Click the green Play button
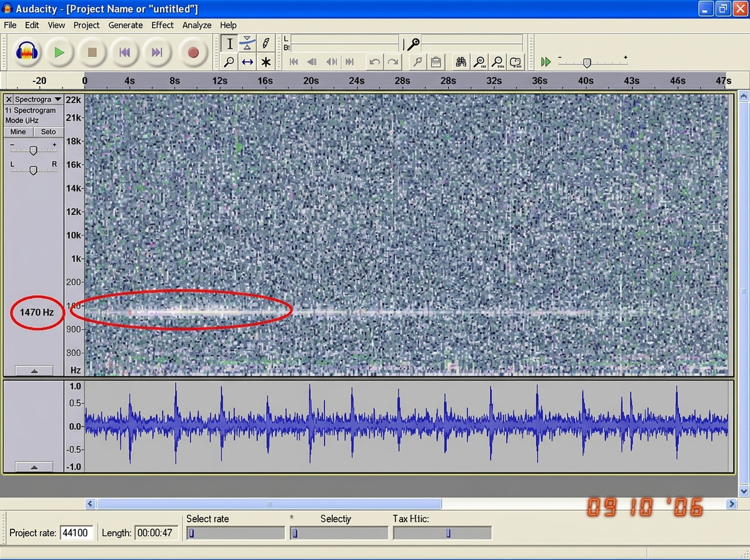 (59, 52)
